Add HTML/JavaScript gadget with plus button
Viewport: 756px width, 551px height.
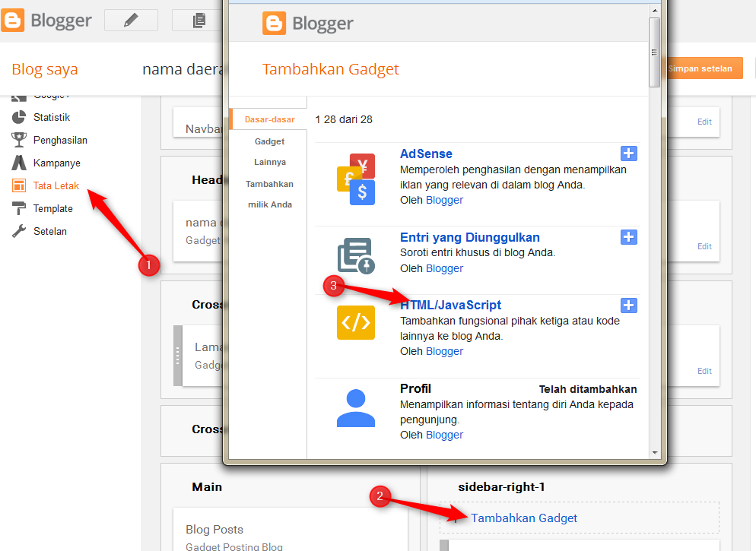point(629,306)
